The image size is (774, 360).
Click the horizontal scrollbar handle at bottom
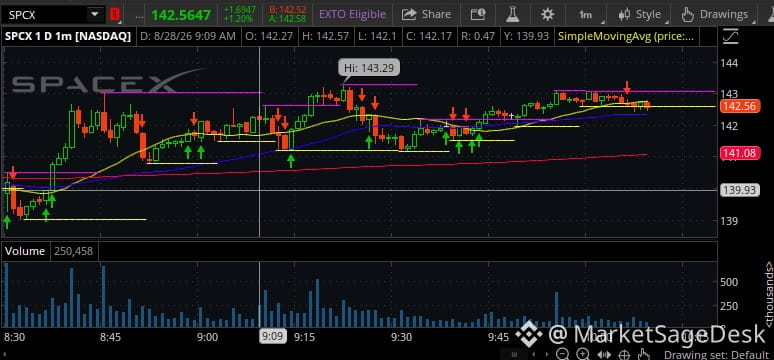514,354
